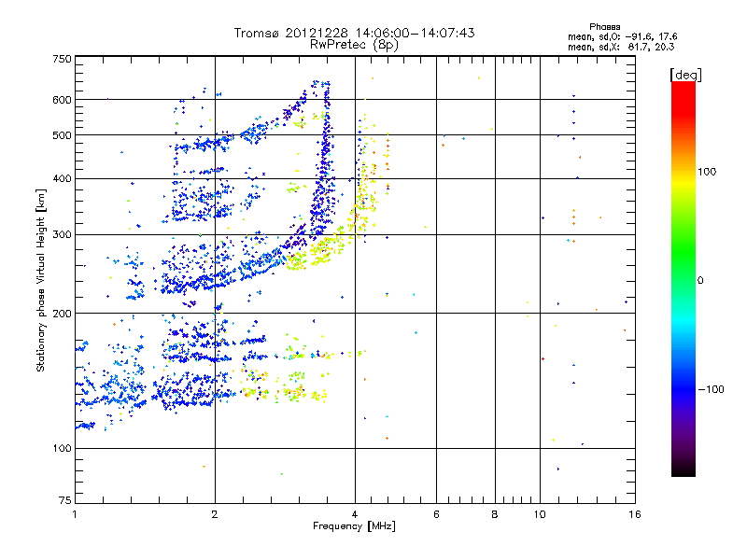The height and width of the screenshot is (560, 747).
Task: Click the 'Frequency [MHz]' axis label
Action: point(354,526)
